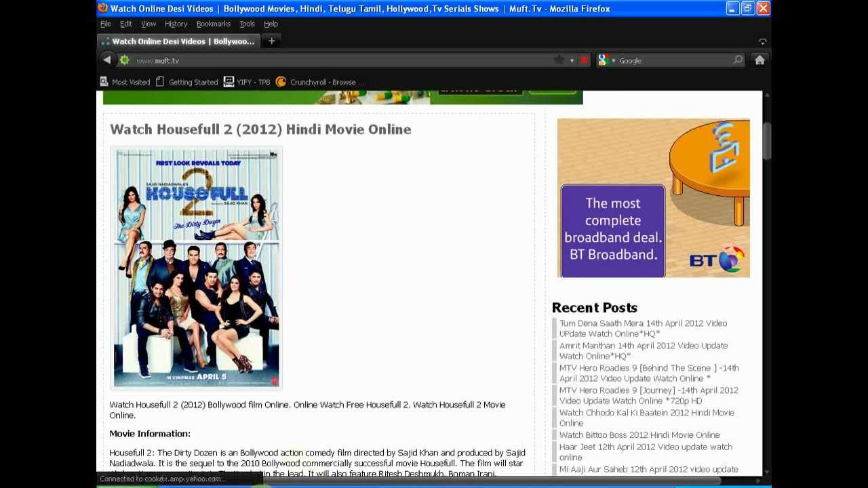
Task: Open the View menu
Action: [149, 24]
